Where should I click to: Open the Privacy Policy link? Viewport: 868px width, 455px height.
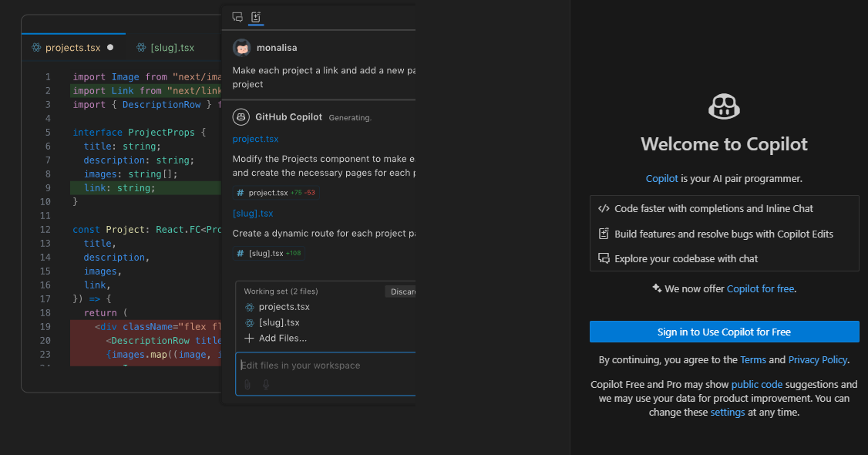coord(817,359)
